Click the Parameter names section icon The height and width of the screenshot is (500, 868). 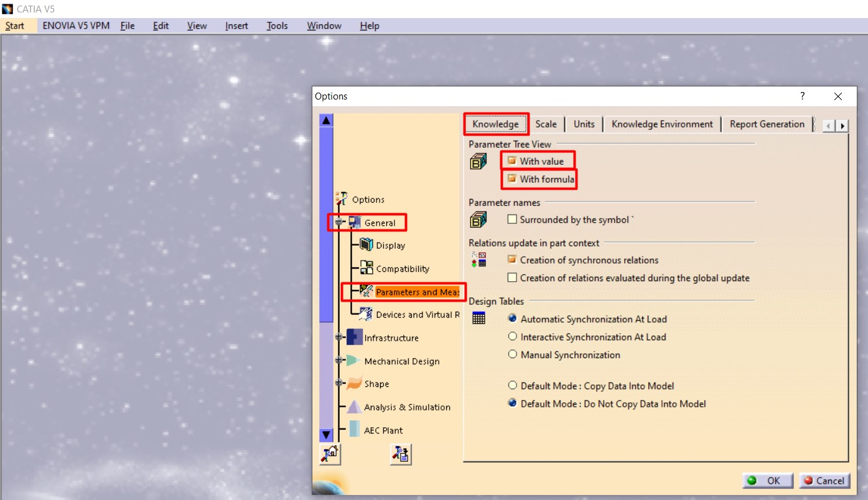tap(478, 220)
